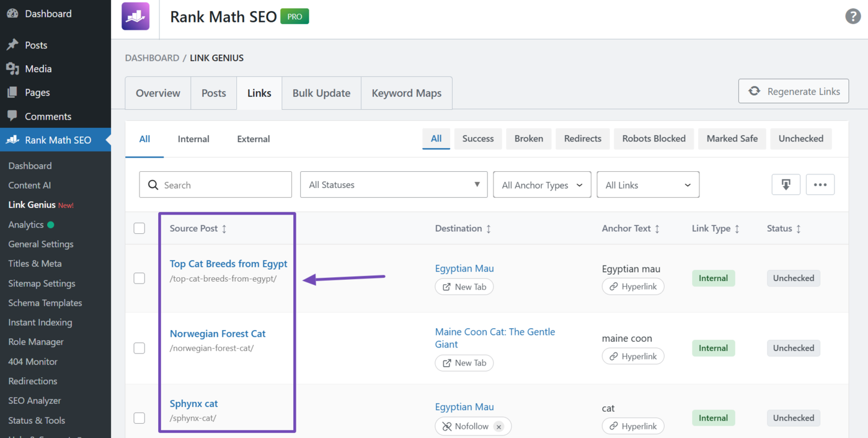
Task: Open the Sphynx cat source post link
Action: [x=193, y=404]
